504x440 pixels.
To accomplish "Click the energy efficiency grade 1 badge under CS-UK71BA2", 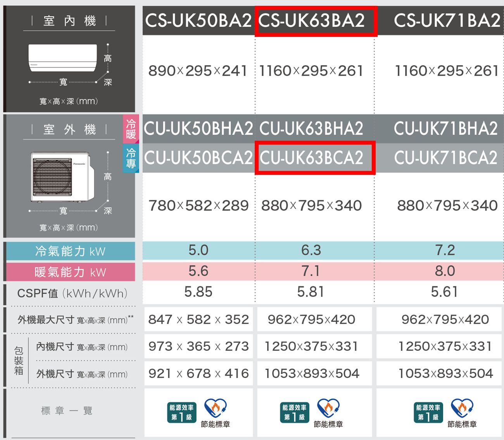I will 428,412.
